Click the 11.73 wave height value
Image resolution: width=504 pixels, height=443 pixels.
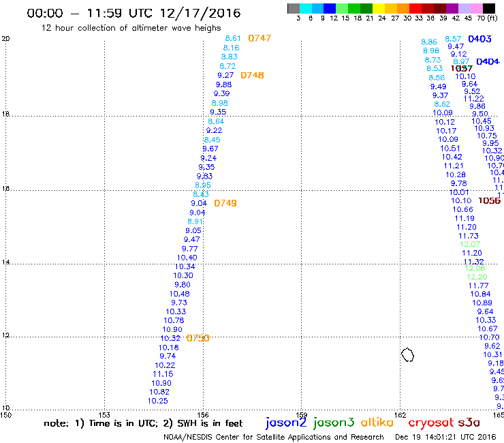(469, 236)
